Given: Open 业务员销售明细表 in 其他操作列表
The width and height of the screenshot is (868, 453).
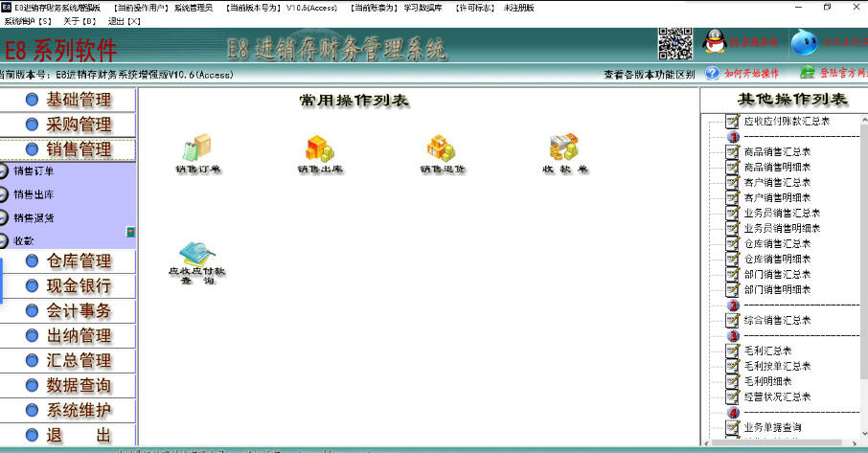Looking at the screenshot, I should coord(782,229).
